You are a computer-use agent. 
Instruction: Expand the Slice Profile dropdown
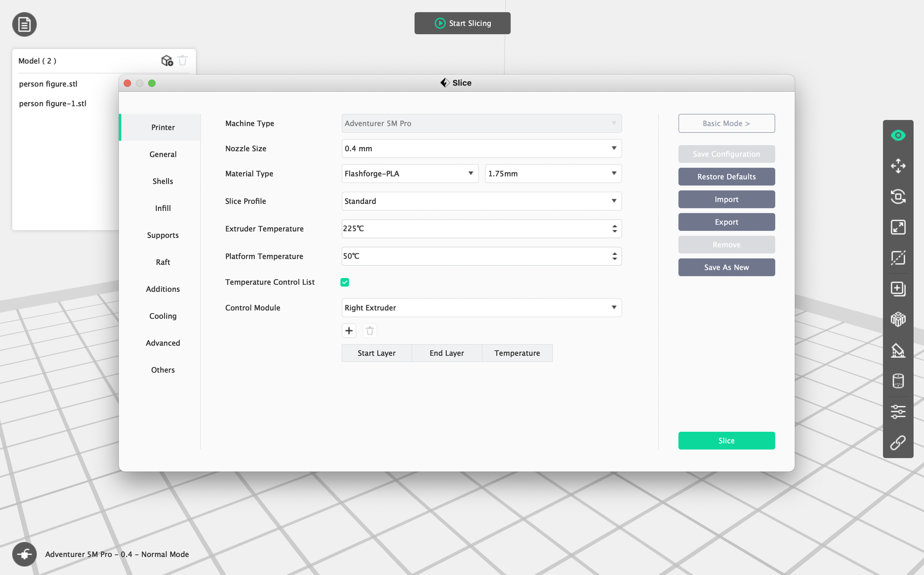pos(481,201)
